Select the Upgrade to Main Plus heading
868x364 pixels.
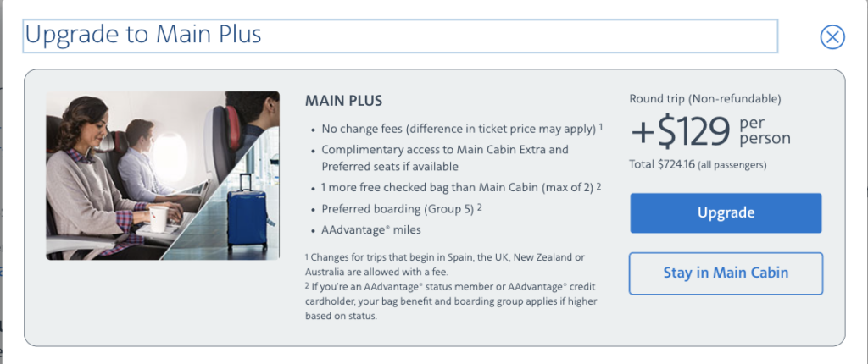point(142,35)
